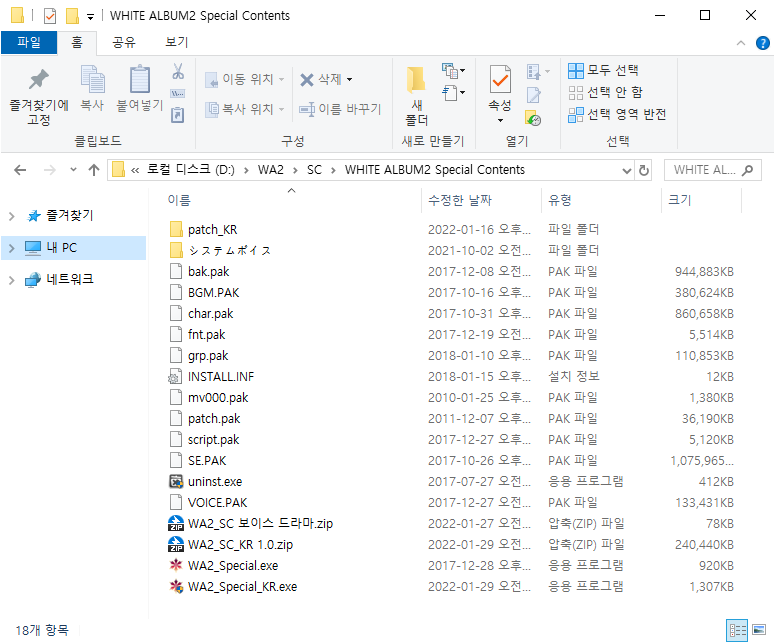The image size is (775, 643).
Task: Click 선택 영역 반전 to invert selection
Action: pyautogui.click(x=617, y=114)
